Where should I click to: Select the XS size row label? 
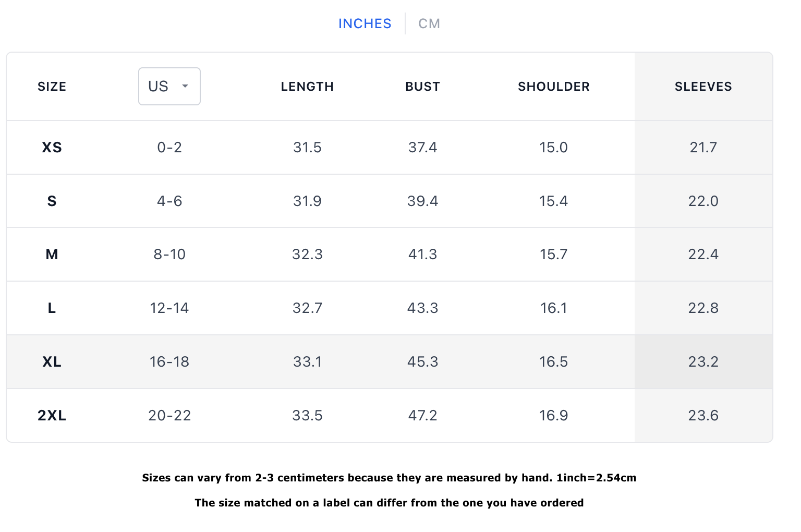pos(52,148)
